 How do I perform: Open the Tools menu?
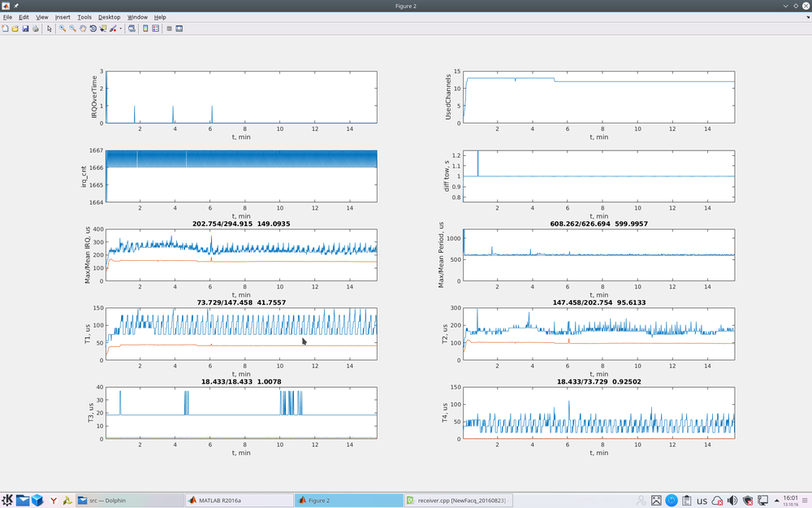[x=84, y=17]
